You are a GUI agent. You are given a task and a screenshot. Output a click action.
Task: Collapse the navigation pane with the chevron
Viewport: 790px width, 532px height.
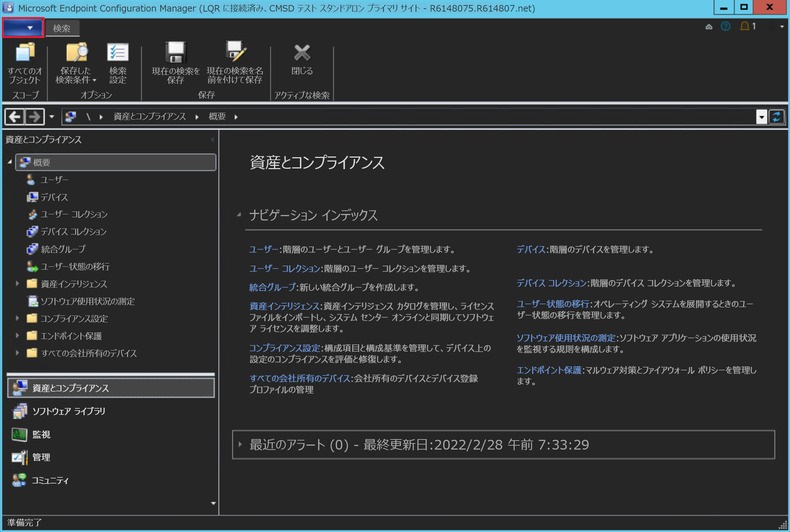[x=212, y=140]
